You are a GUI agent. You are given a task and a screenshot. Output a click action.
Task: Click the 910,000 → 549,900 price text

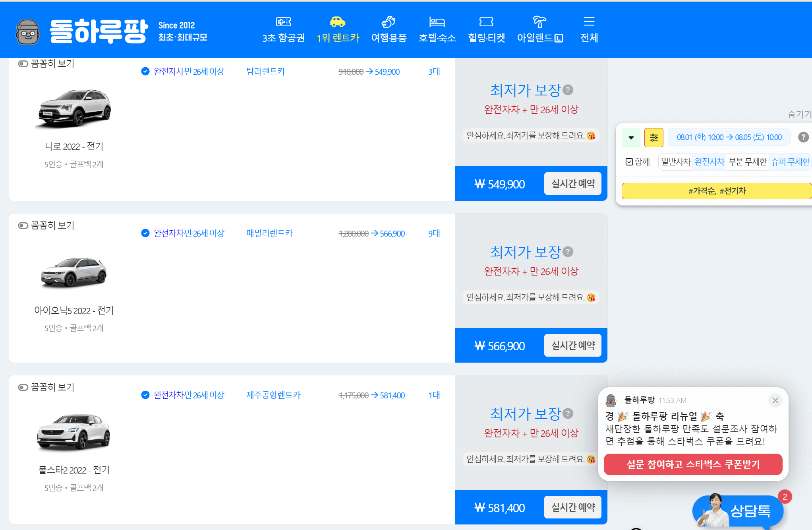pyautogui.click(x=369, y=72)
